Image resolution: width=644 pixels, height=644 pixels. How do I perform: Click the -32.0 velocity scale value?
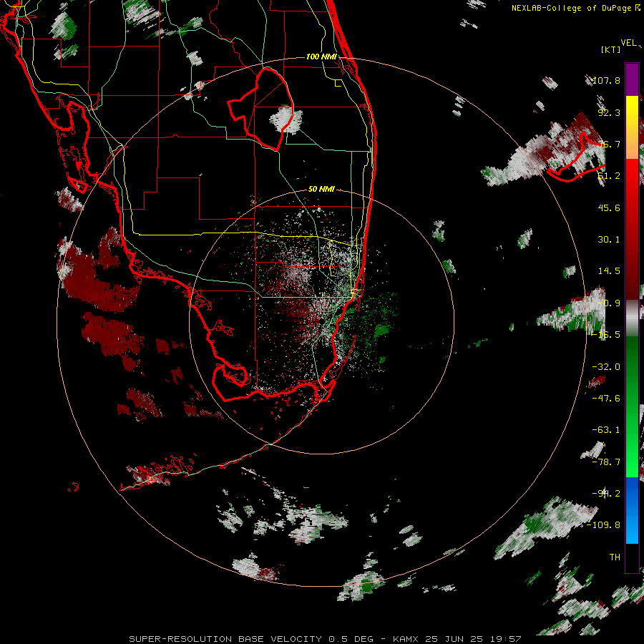606,367
